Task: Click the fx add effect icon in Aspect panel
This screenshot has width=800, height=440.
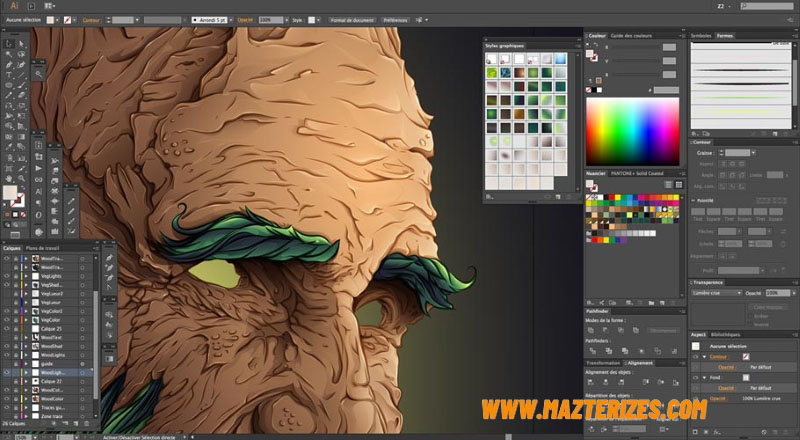Action: (718, 432)
